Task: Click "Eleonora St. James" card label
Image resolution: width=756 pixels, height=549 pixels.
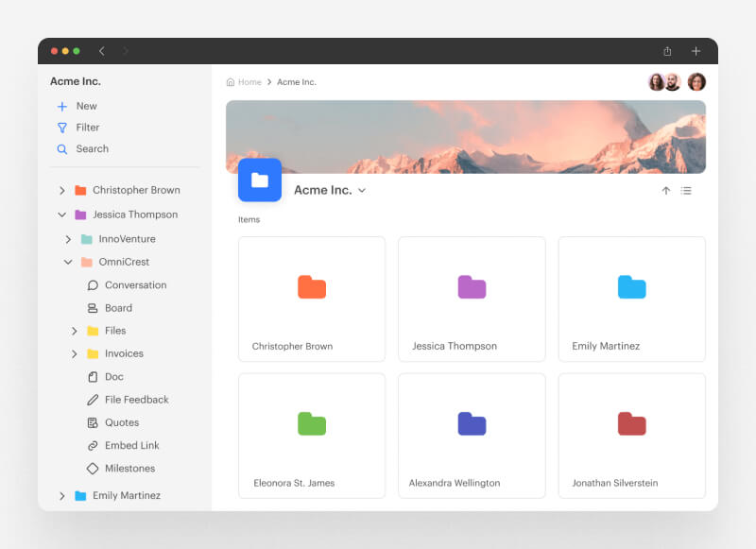Action: pyautogui.click(x=294, y=484)
